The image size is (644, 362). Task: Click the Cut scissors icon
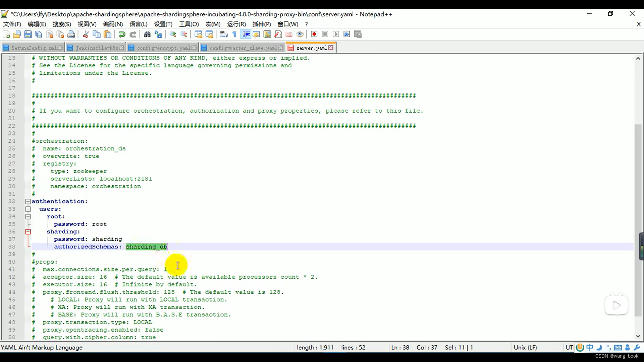pyautogui.click(x=86, y=34)
